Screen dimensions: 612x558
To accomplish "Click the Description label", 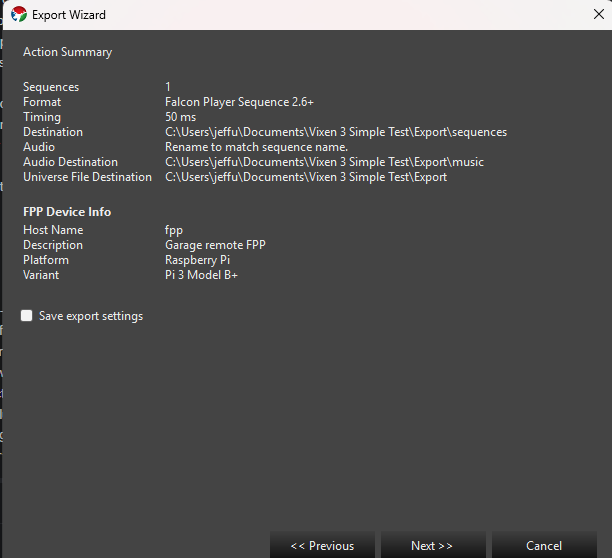I will click(53, 245).
